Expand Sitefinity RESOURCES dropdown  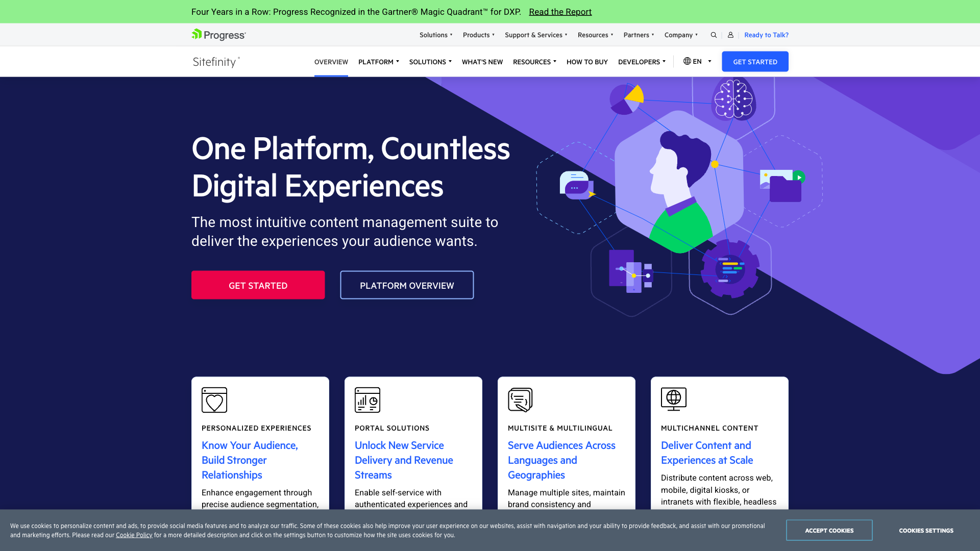(534, 62)
